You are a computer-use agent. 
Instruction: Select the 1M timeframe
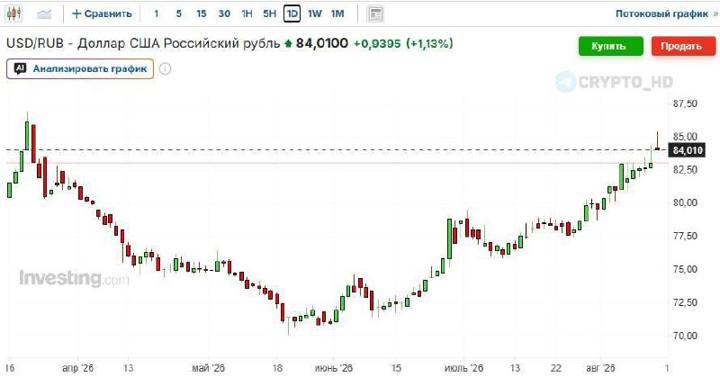click(x=338, y=14)
